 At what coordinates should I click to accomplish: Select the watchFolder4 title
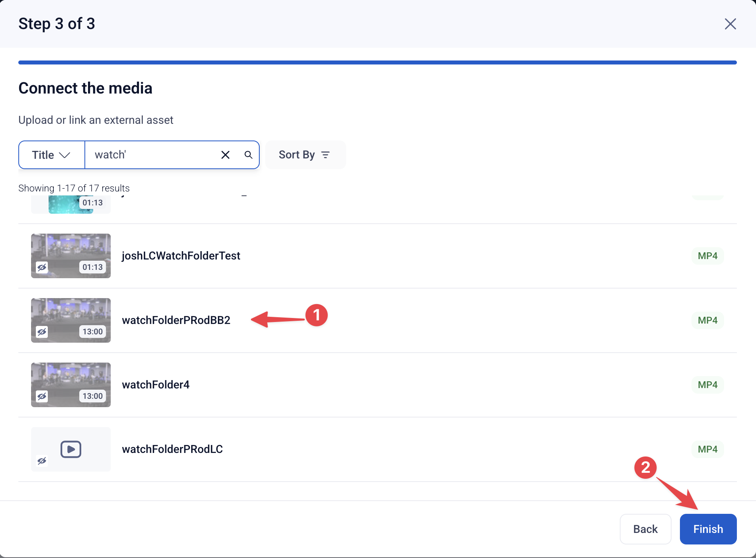(156, 385)
